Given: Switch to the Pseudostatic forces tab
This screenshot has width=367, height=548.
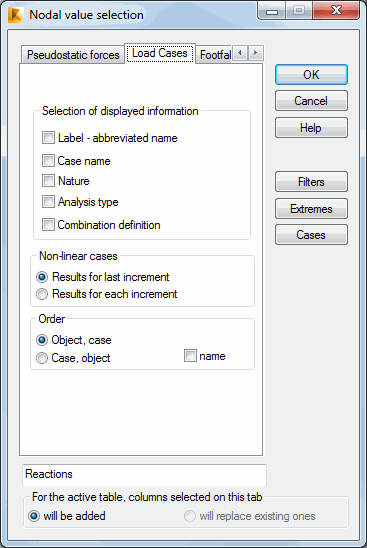Looking at the screenshot, I should [73, 55].
